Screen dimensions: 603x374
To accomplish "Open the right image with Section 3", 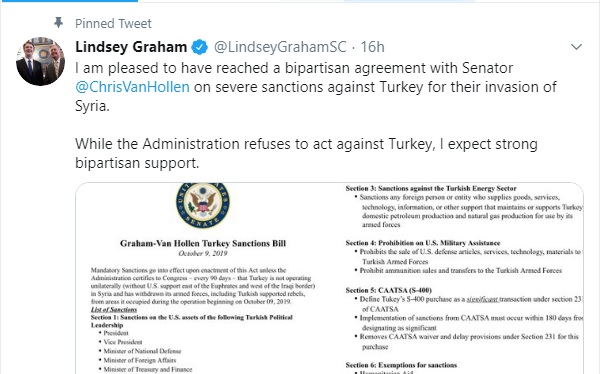I will point(457,278).
